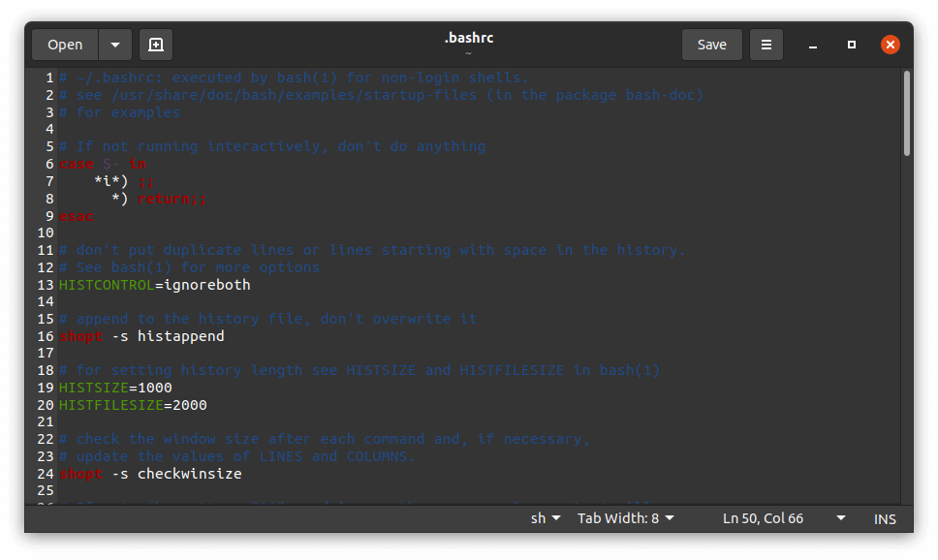
Task: Open a new document tab
Action: pos(155,44)
